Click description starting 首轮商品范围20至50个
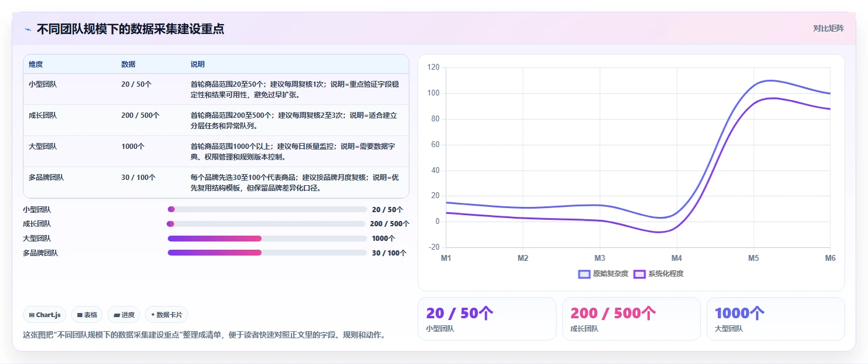 pos(295,89)
